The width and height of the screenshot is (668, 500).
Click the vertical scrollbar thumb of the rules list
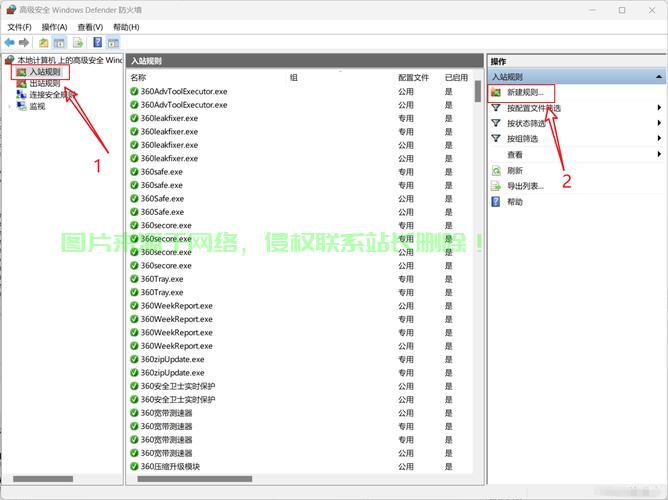478,91
